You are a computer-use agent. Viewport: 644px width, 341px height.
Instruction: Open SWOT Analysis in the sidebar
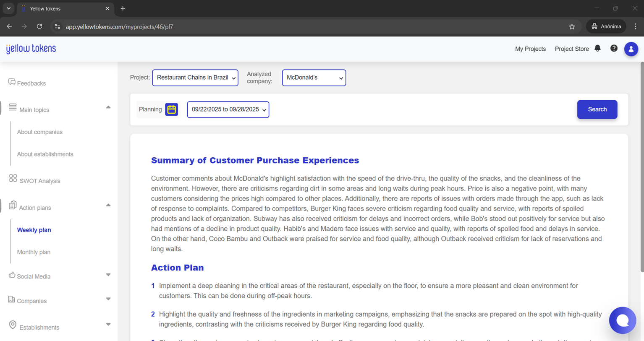[39, 181]
